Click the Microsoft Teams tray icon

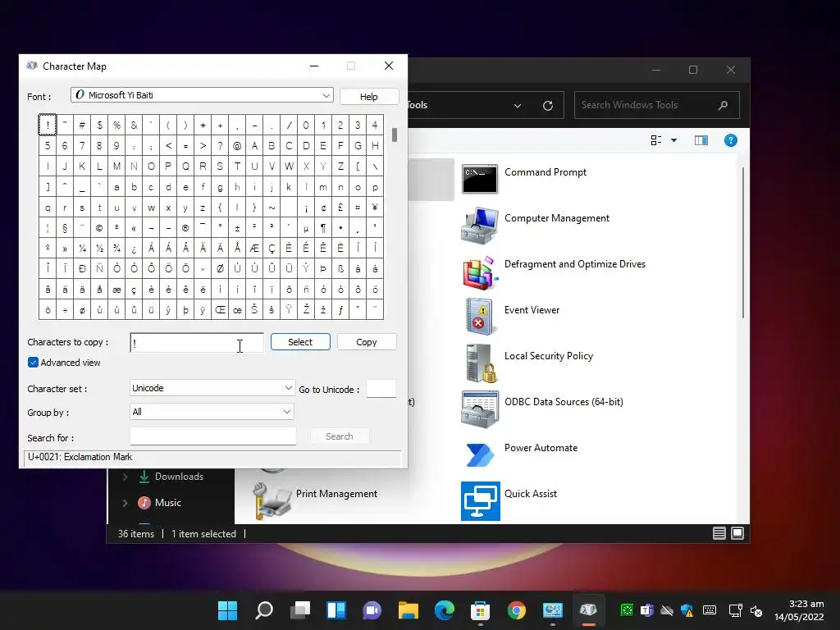tap(646, 610)
